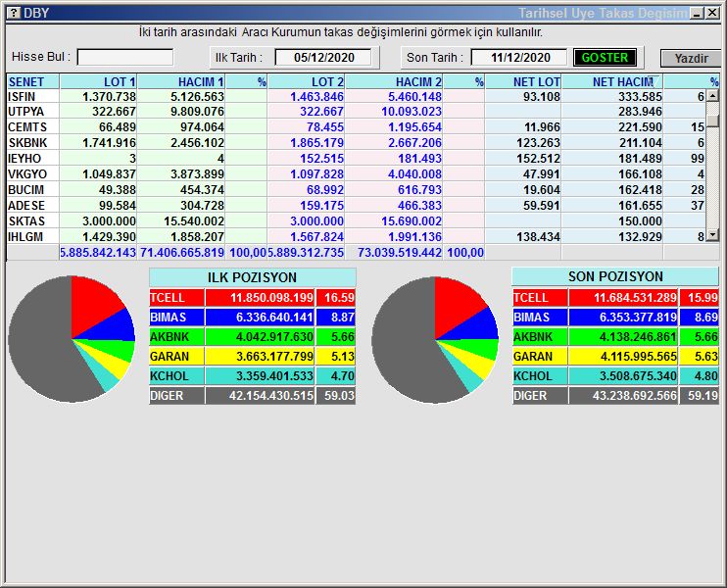The height and width of the screenshot is (588, 727).
Task: Click KCHOL in ILK POZISYON legend
Action: (x=176, y=376)
